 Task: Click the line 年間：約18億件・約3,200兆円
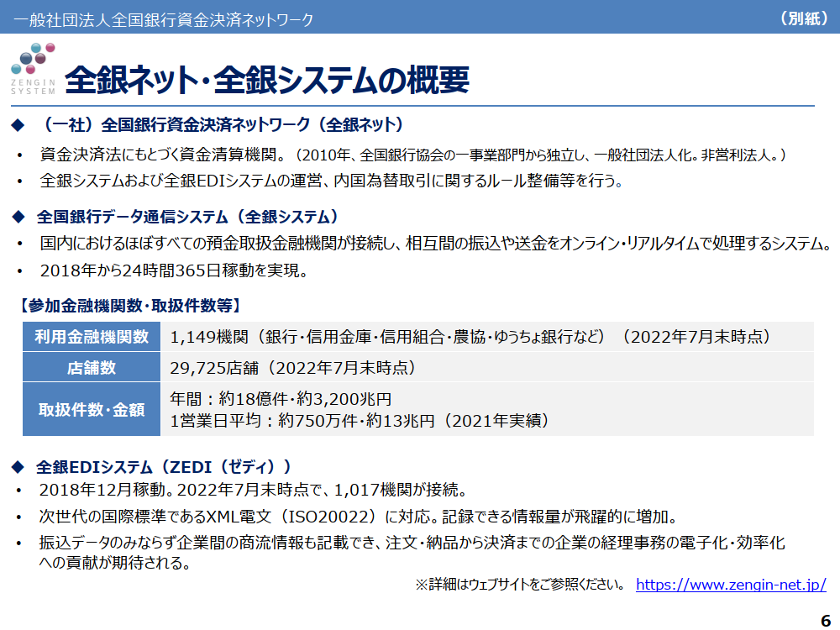[x=281, y=399]
